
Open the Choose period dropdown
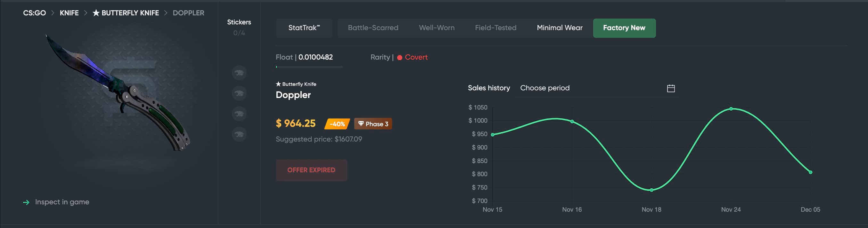590,88
